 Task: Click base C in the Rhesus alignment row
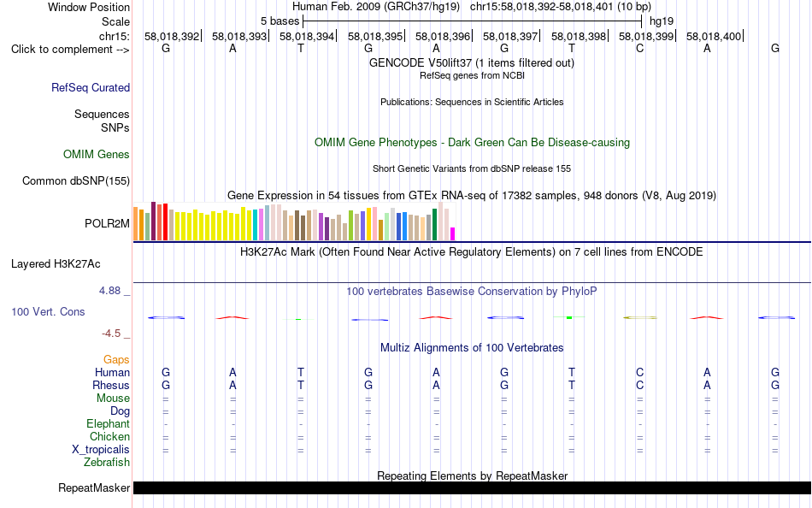639,385
